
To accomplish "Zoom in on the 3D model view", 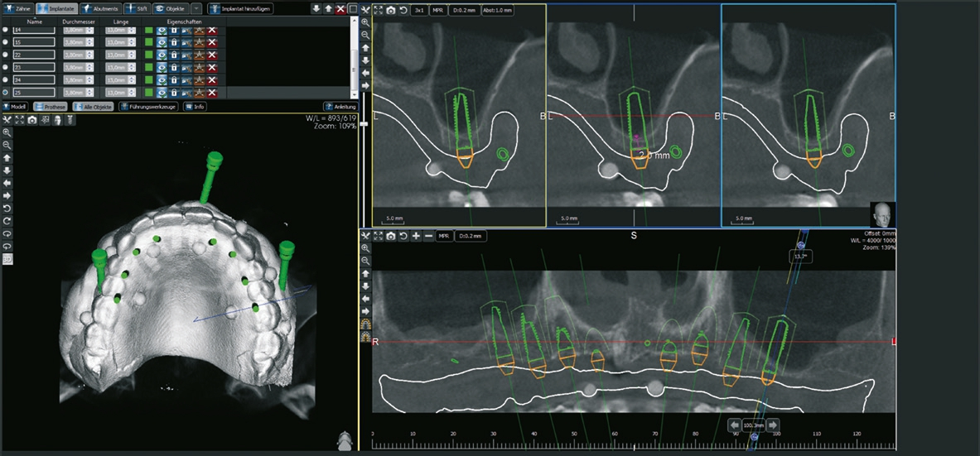I will [x=7, y=132].
